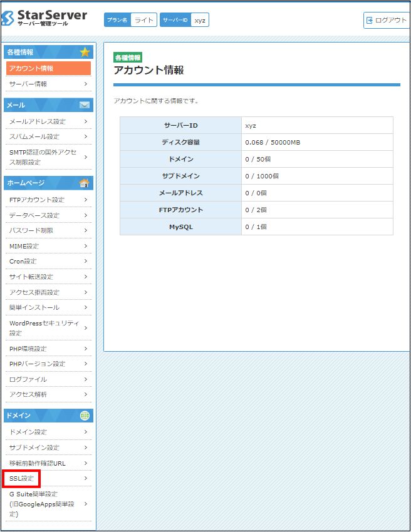The image size is (411, 532).
Task: Click the サーバーID table row label
Action: click(x=180, y=126)
